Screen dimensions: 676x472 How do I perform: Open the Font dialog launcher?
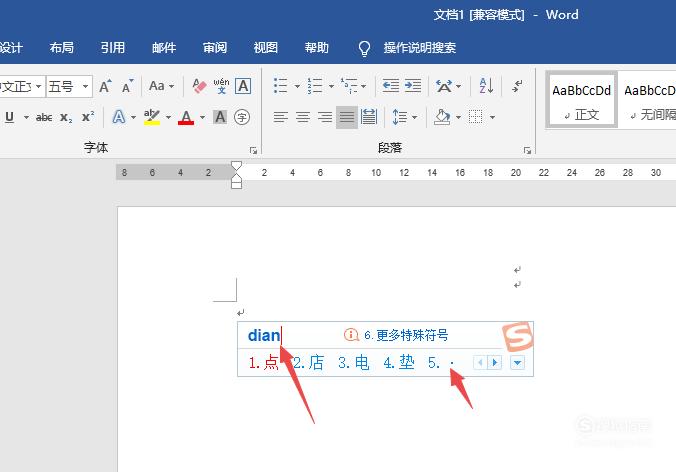(254, 150)
